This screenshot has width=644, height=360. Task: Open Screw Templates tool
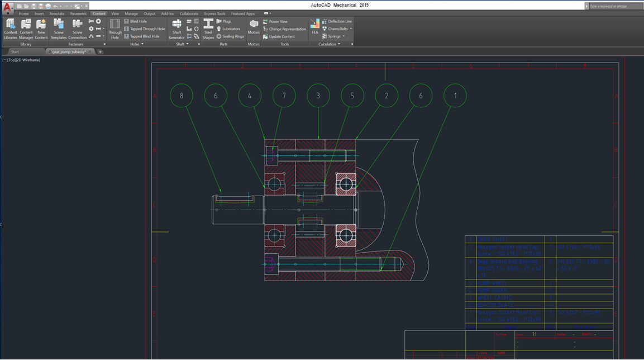point(59,29)
